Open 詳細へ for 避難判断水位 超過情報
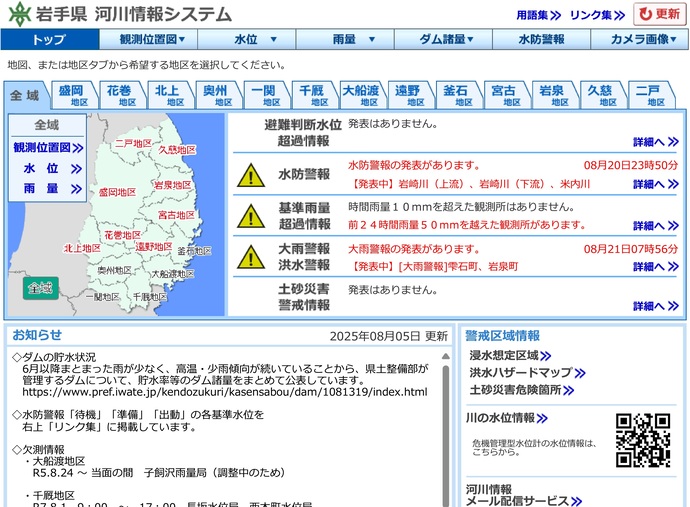The width and height of the screenshot is (690, 507). (655, 142)
